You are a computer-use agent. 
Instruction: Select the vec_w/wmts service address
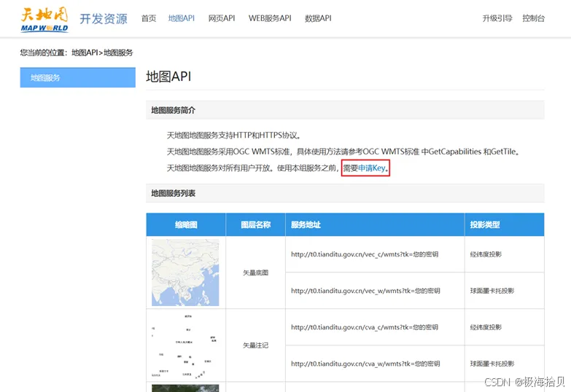[365, 291]
